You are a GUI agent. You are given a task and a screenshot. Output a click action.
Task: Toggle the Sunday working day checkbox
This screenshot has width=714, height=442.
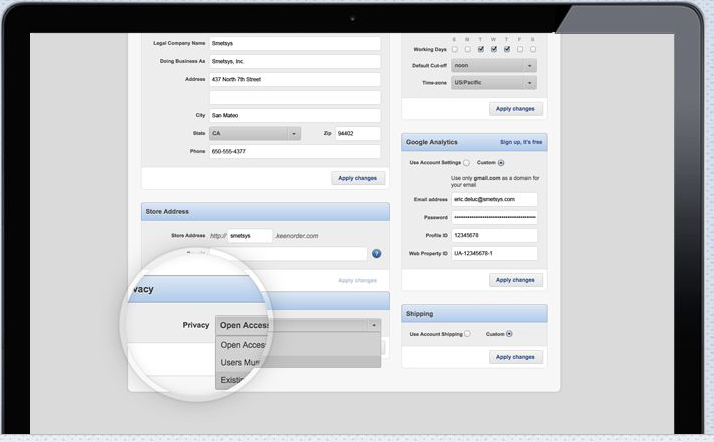[x=454, y=49]
